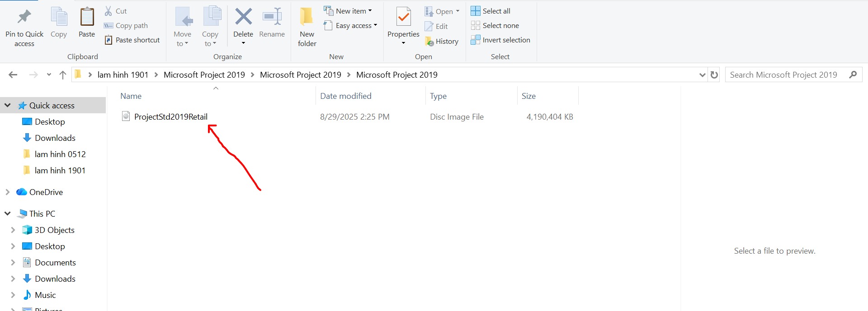The height and width of the screenshot is (311, 868).
Task: Select lam hinh 1901 in Quick access
Action: click(x=60, y=171)
